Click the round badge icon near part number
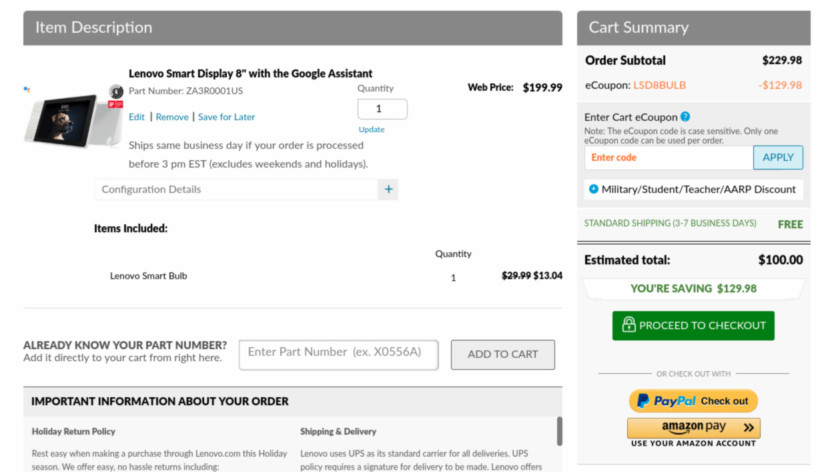 point(115,92)
